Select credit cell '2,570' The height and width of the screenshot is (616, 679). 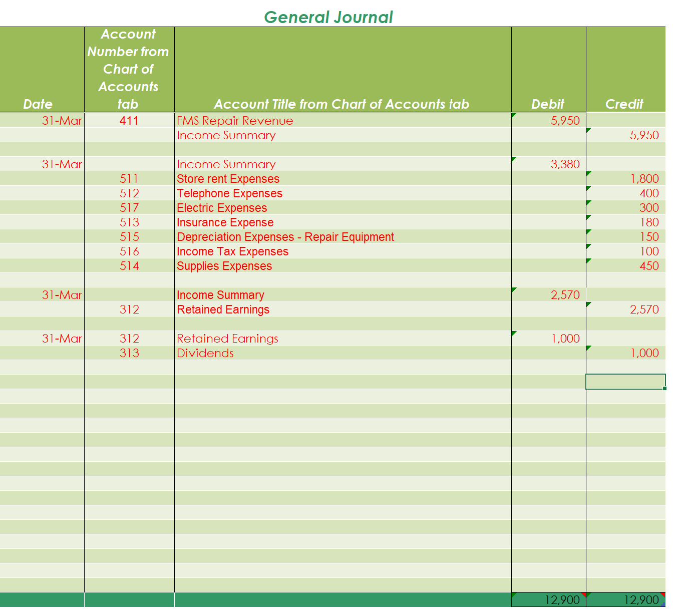click(626, 310)
